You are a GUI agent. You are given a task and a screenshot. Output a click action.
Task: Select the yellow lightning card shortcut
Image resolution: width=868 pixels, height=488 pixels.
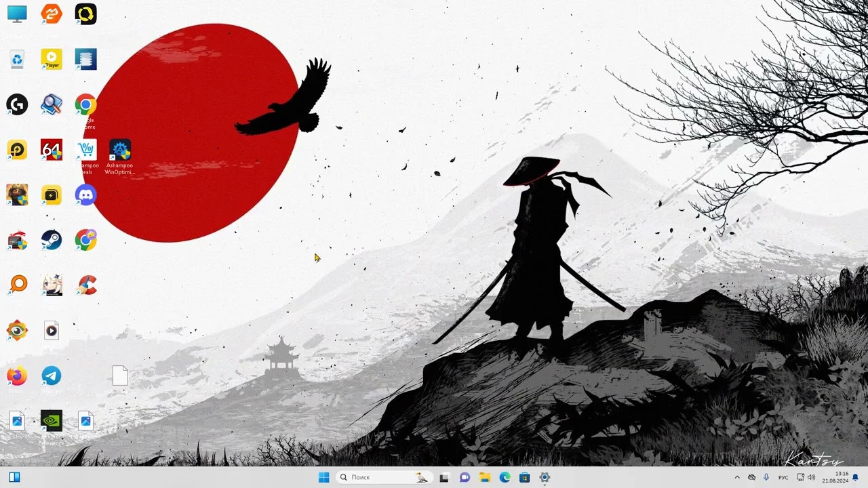[52, 195]
